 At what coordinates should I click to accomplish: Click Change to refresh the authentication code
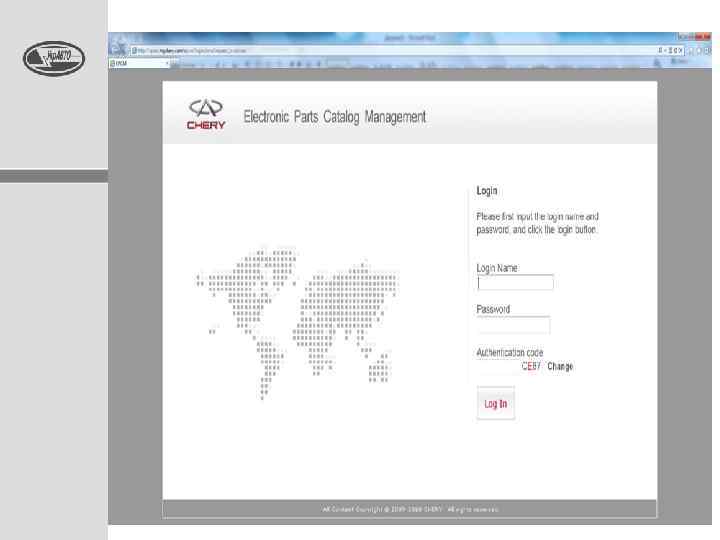tap(560, 366)
